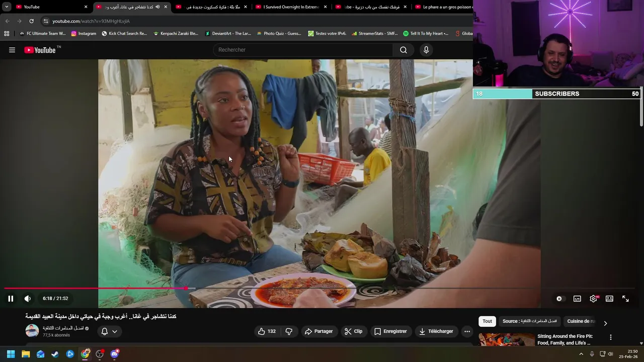Start voice search with microphone icon
The image size is (644, 362).
click(x=426, y=50)
